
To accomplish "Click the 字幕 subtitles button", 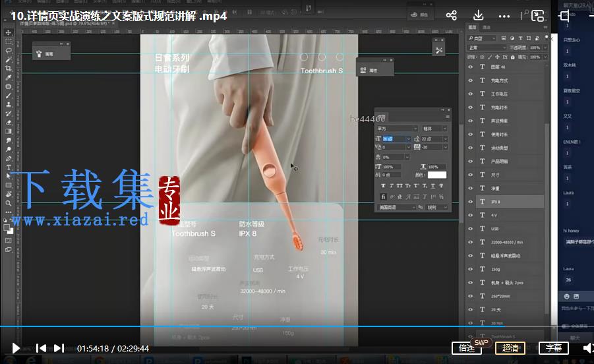I will coord(554,348).
